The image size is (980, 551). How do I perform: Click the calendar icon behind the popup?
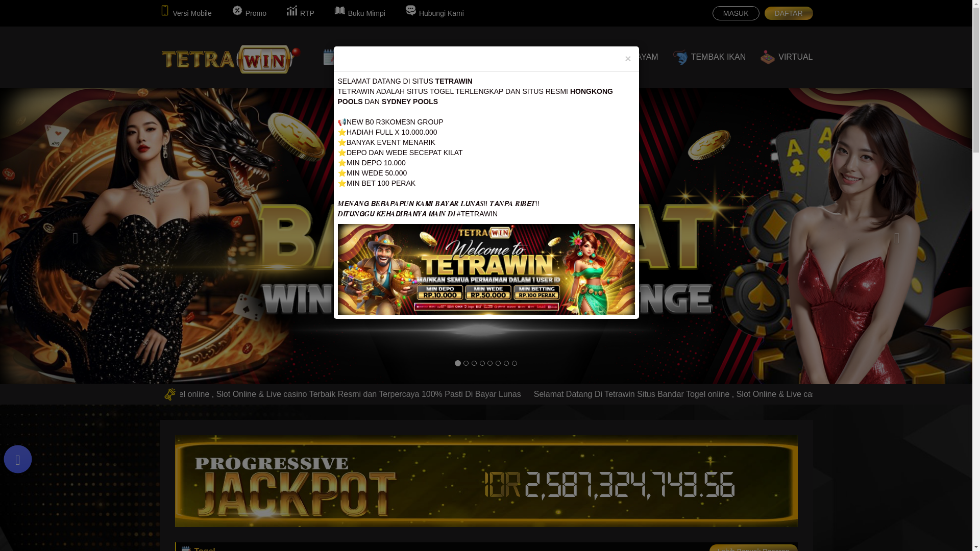(x=328, y=57)
